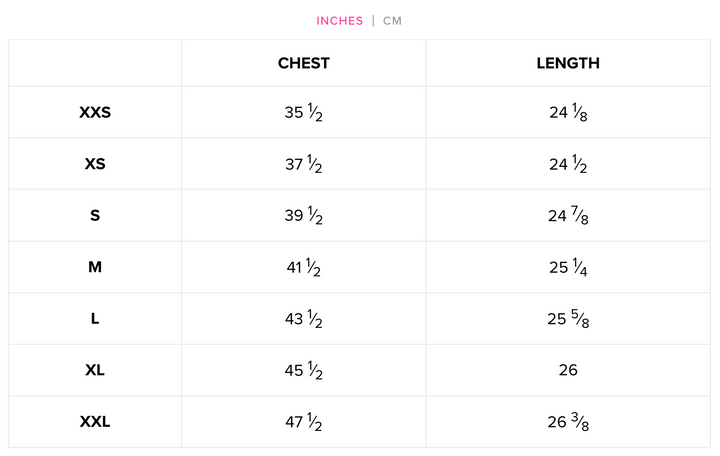
Task: Click the 35 ½ chest value
Action: click(303, 113)
